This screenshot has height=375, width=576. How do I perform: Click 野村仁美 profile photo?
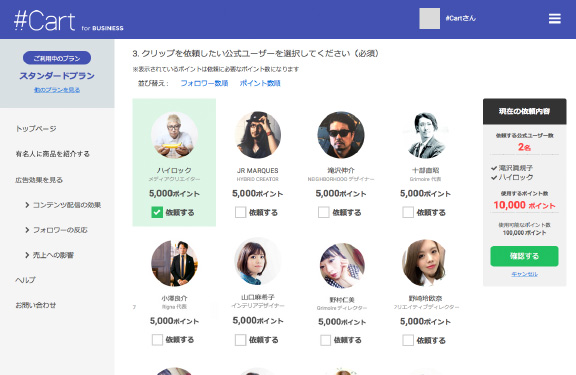[x=342, y=265]
